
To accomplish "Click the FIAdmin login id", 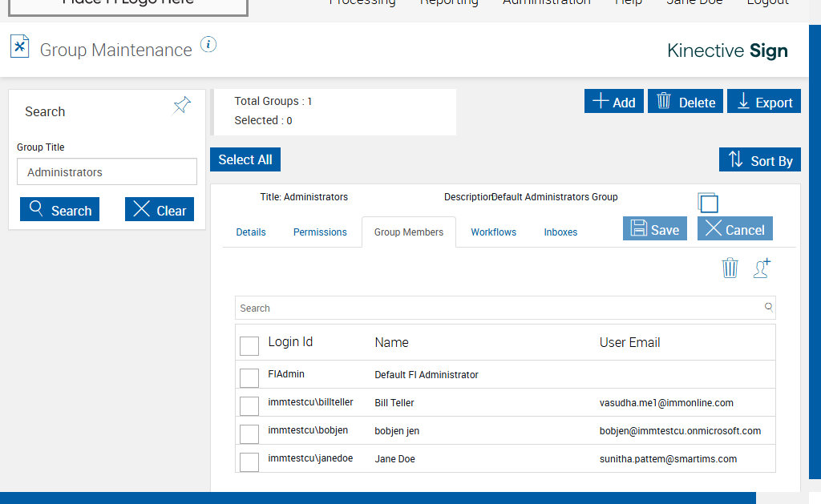I will click(286, 374).
